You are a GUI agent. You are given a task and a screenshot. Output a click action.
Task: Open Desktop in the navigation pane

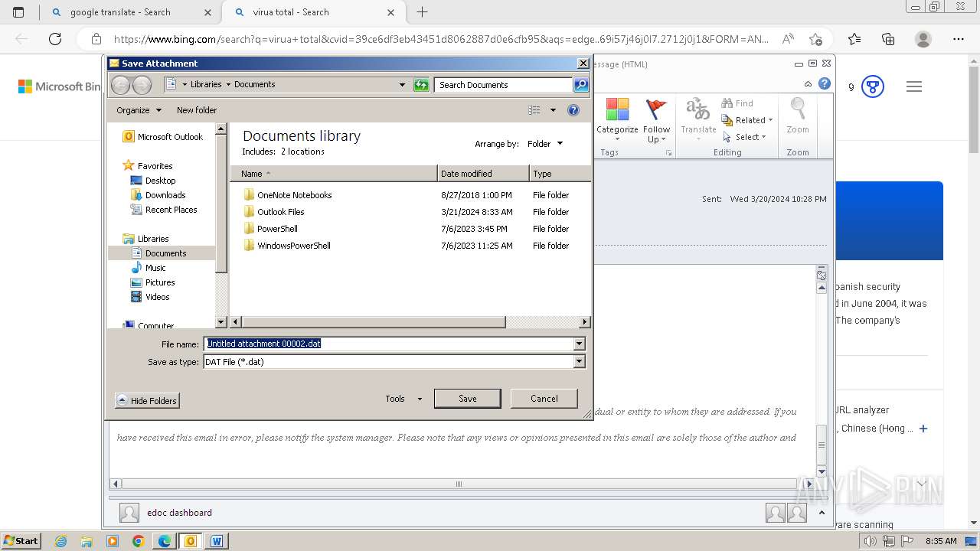click(160, 181)
